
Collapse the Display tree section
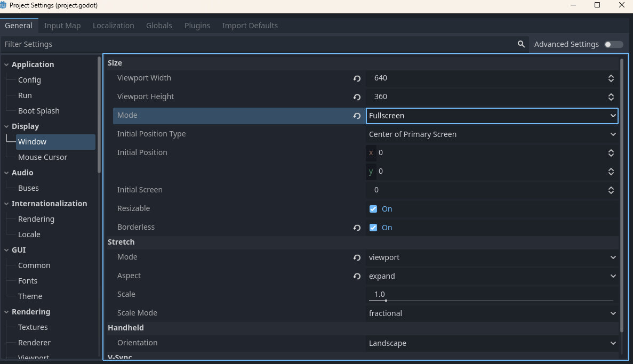6,126
